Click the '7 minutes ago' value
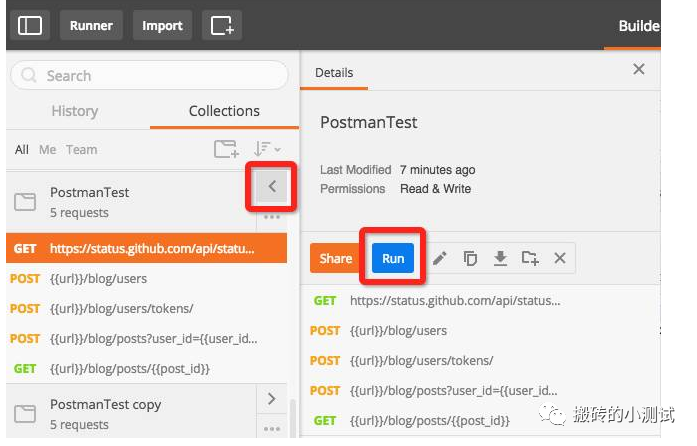Image resolution: width=697 pixels, height=446 pixels. (437, 170)
